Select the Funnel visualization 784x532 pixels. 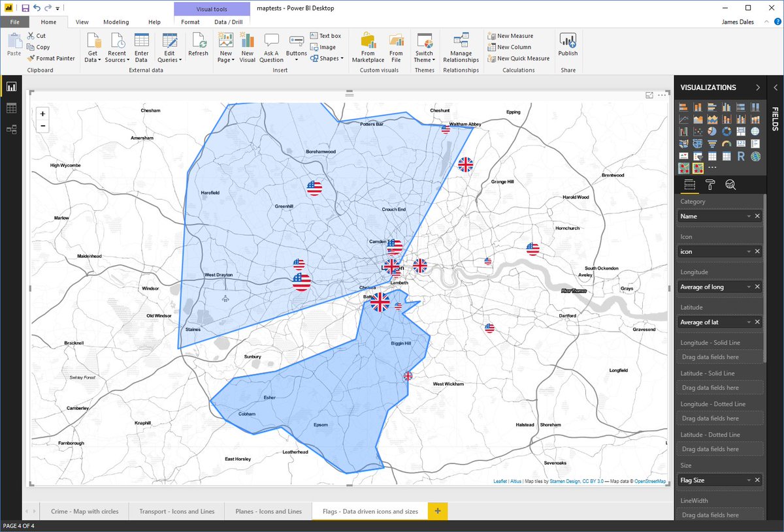(x=712, y=144)
